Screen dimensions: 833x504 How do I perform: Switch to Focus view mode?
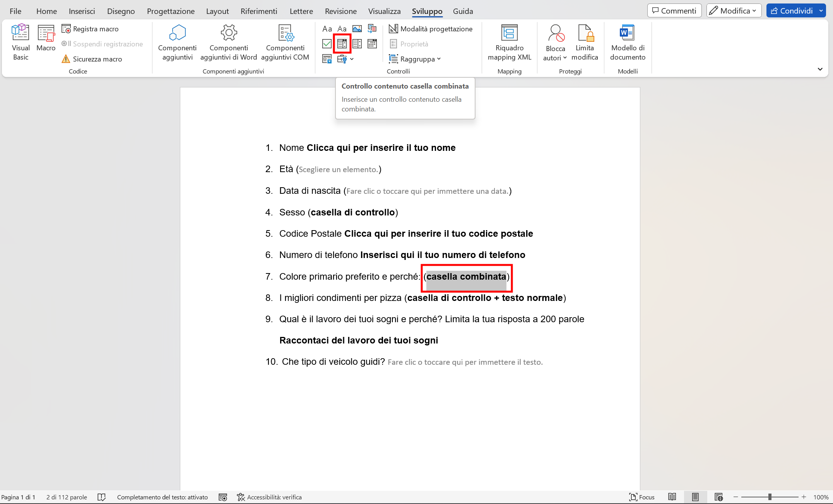pos(642,497)
